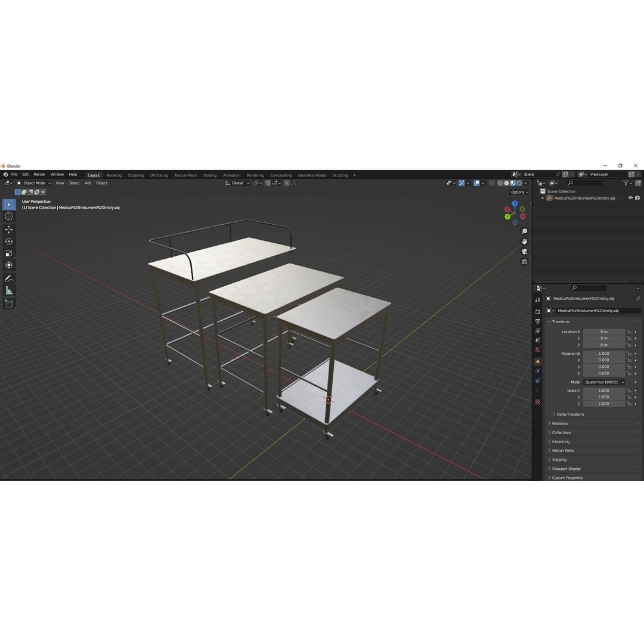The width and height of the screenshot is (644, 644).
Task: Click the pan hand icon in viewport
Action: [524, 241]
